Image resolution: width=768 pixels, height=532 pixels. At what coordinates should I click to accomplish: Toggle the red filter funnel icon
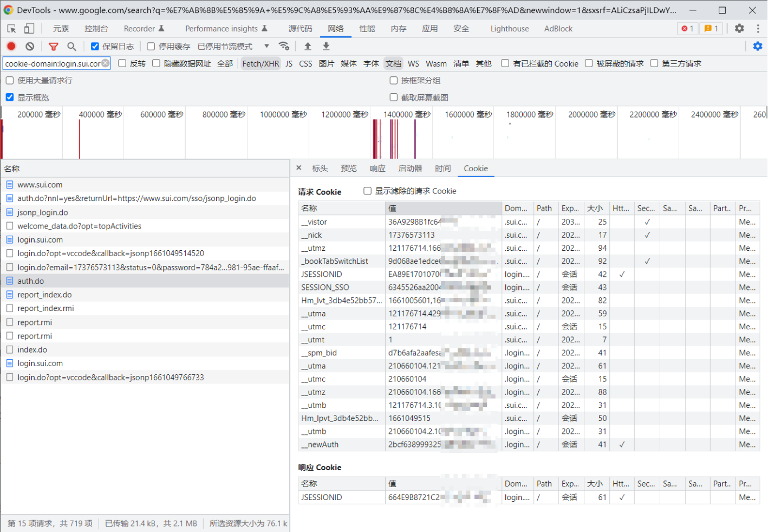click(53, 47)
